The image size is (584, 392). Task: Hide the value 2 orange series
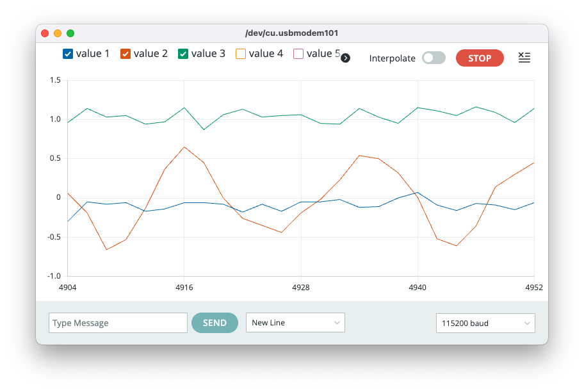click(126, 54)
